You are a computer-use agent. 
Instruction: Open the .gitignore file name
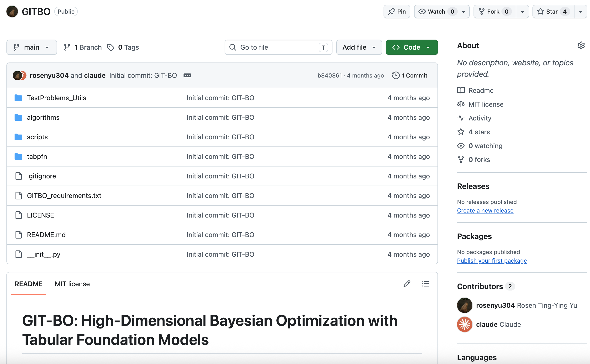pos(42,176)
